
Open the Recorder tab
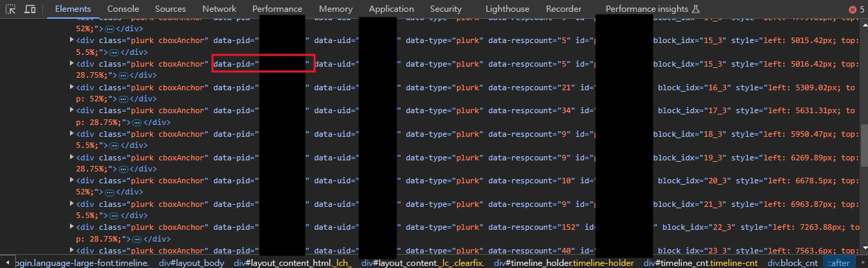tap(564, 9)
